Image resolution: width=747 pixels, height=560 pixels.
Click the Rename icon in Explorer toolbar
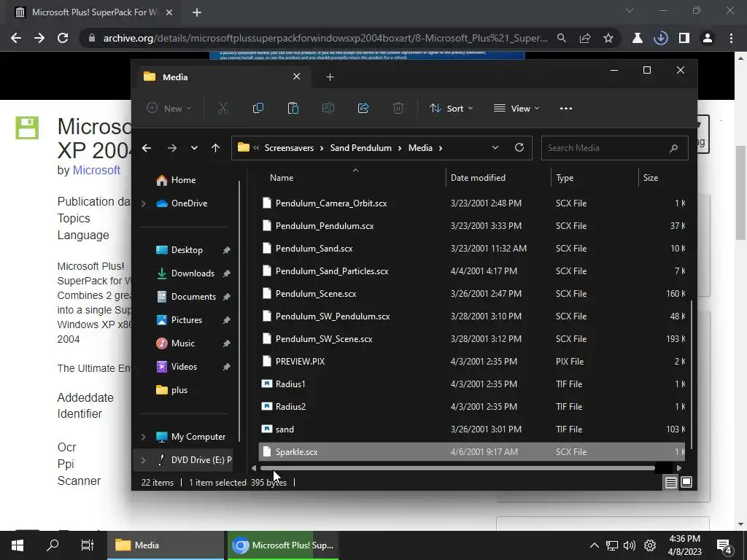[328, 108]
